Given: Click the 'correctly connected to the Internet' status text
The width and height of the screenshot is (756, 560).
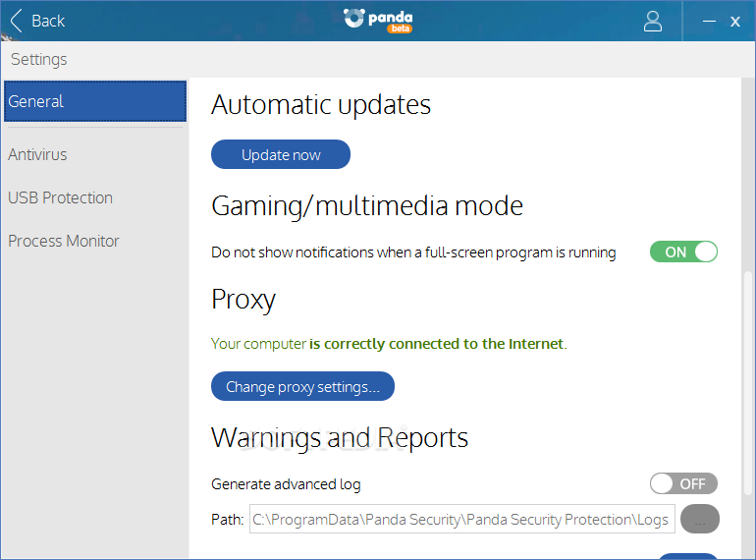Looking at the screenshot, I should [x=389, y=344].
